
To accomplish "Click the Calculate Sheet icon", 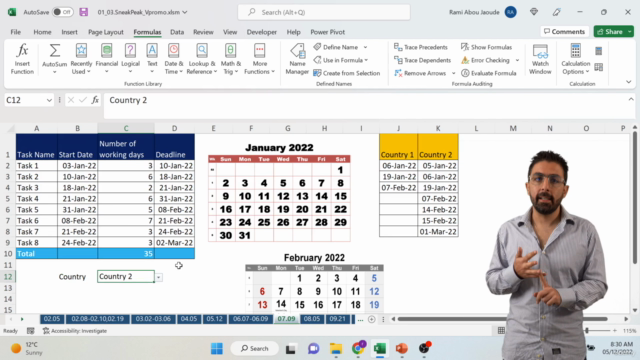I will point(598,67).
